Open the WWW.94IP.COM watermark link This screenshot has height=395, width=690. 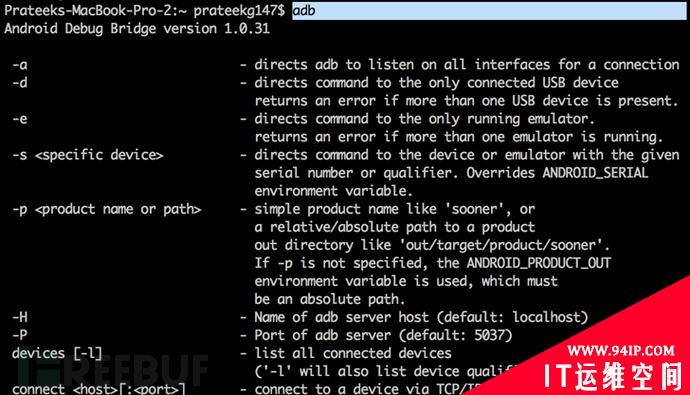coord(621,351)
